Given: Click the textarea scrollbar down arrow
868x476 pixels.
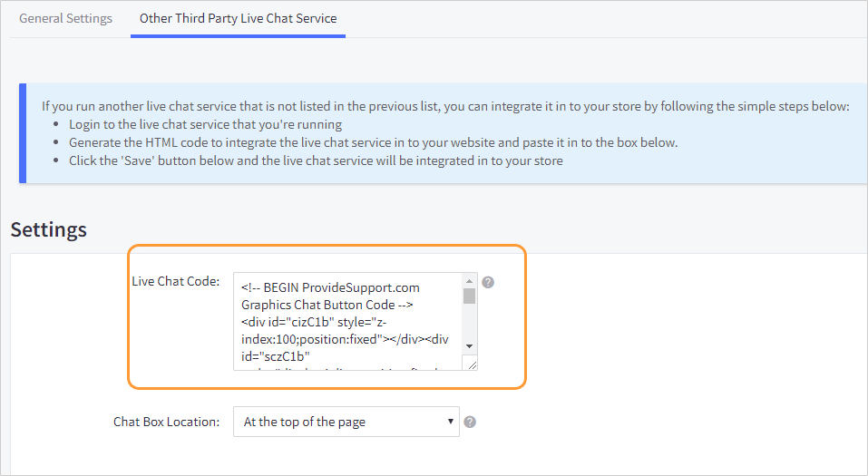Looking at the screenshot, I should click(470, 346).
